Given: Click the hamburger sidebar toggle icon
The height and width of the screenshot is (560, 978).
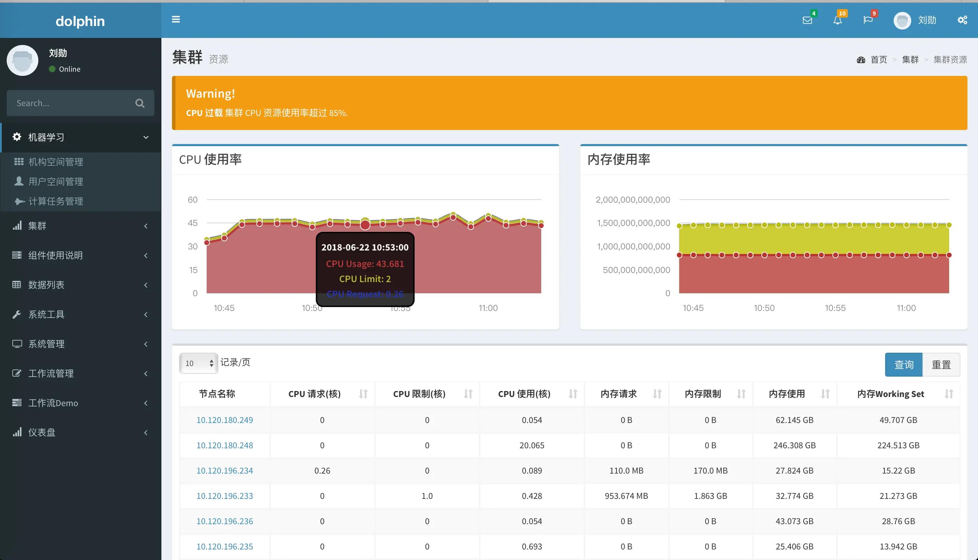Looking at the screenshot, I should tap(175, 19).
